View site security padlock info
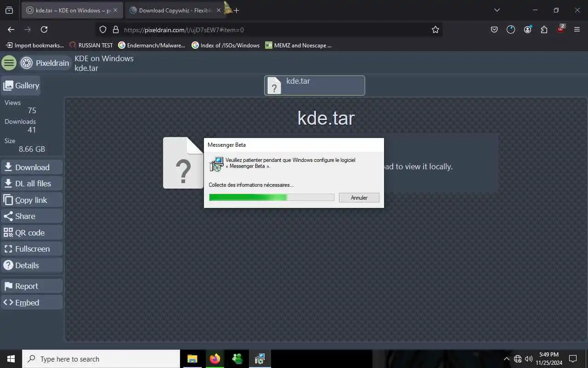The image size is (588, 368). coord(116,29)
